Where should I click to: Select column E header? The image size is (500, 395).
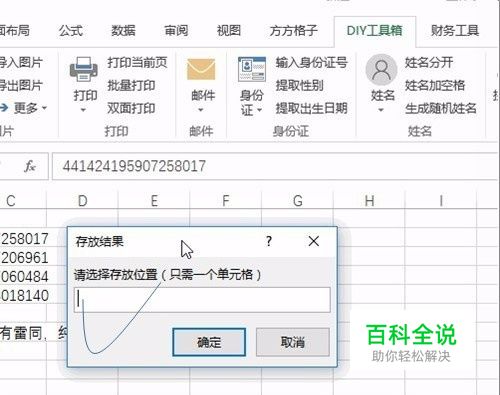pos(154,201)
